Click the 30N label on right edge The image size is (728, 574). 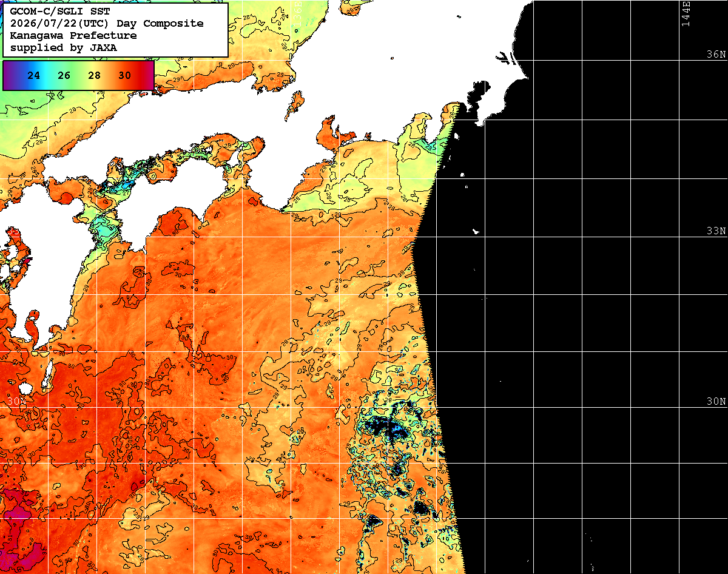tap(716, 401)
